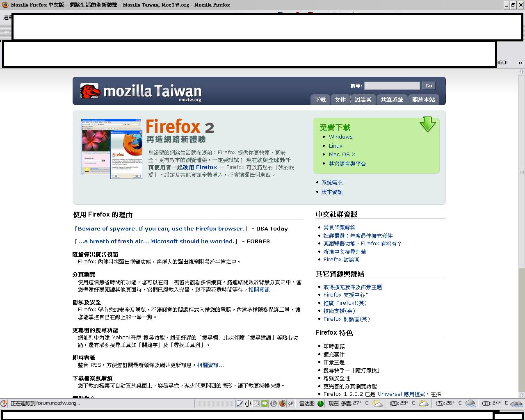Click 擴充套件 in the Firefox 特色 list
This screenshot has width=525, height=420.
point(334,354)
